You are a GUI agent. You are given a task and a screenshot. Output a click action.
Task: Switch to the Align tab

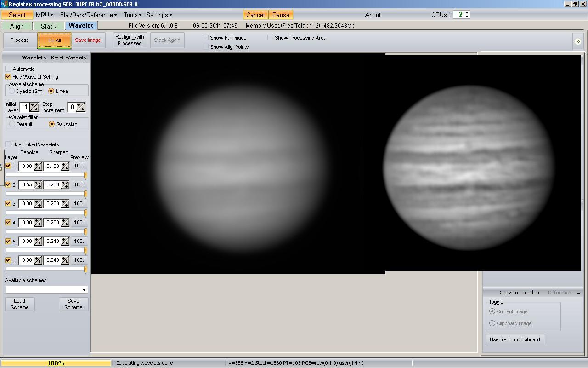pos(17,26)
